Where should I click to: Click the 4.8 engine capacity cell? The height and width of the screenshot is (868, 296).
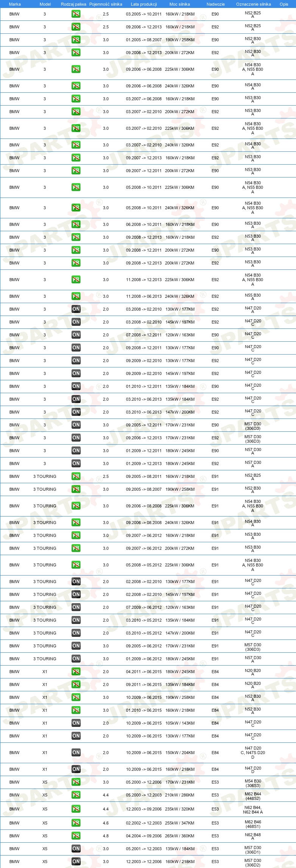click(x=106, y=836)
